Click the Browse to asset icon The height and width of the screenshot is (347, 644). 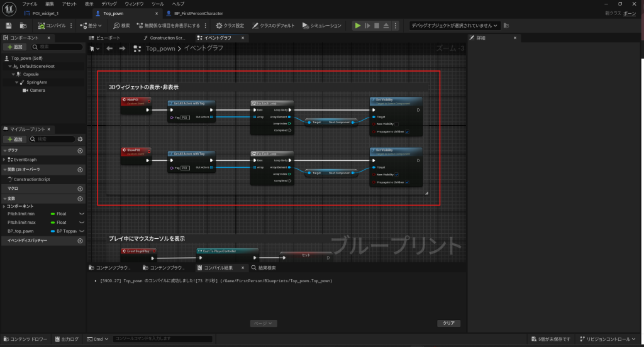click(23, 26)
